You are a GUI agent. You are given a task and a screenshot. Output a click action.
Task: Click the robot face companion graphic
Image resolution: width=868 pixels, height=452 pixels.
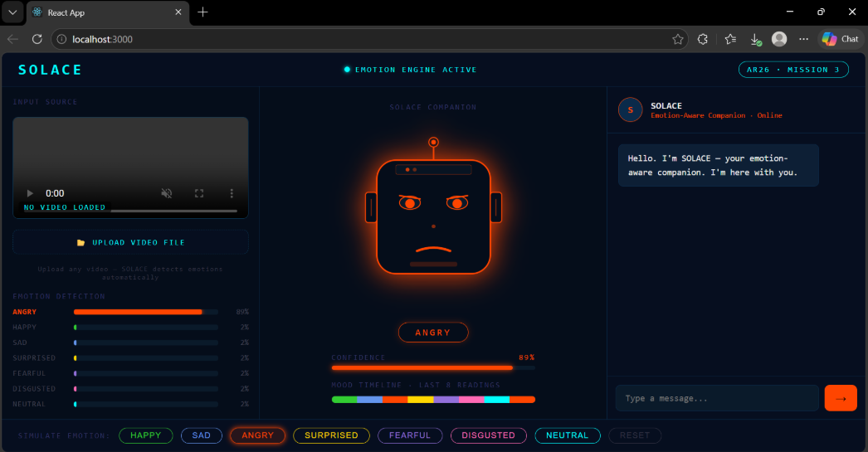click(x=433, y=207)
